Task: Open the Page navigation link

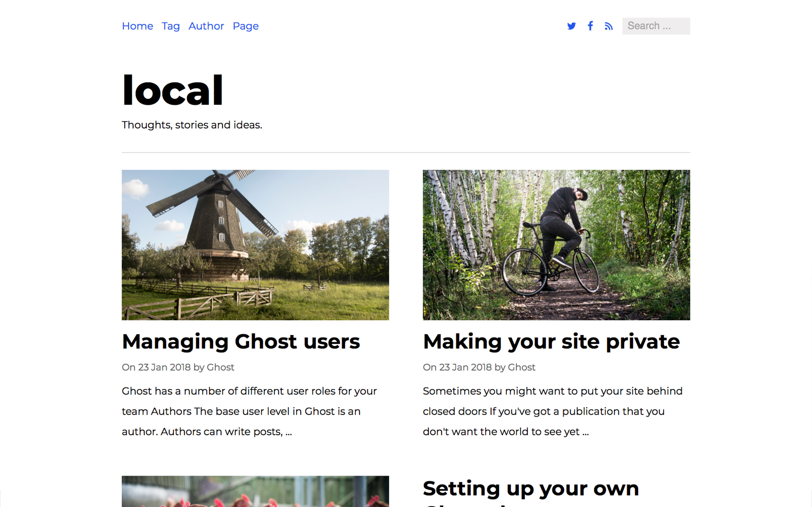Action: (x=246, y=26)
